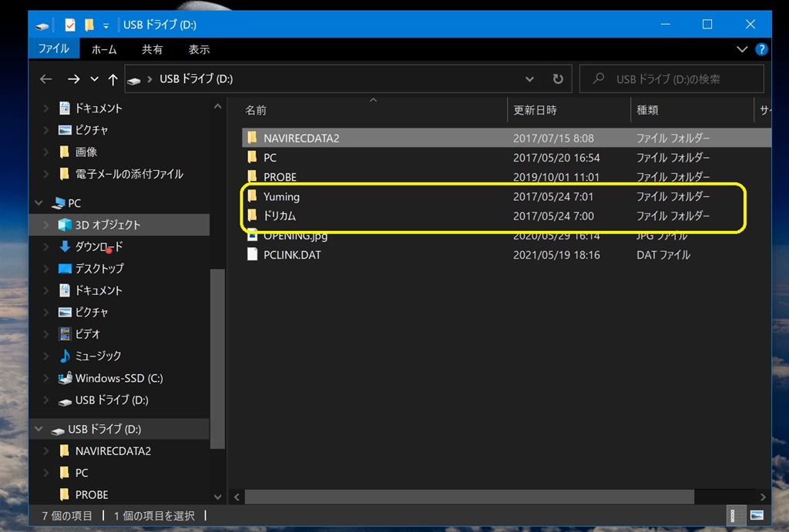Switch to the 表示 ribbon tab

point(199,49)
